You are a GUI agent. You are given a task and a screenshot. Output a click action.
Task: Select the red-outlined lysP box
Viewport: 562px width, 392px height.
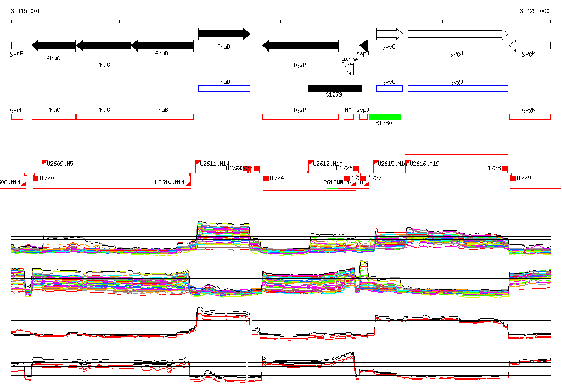pyautogui.click(x=300, y=116)
